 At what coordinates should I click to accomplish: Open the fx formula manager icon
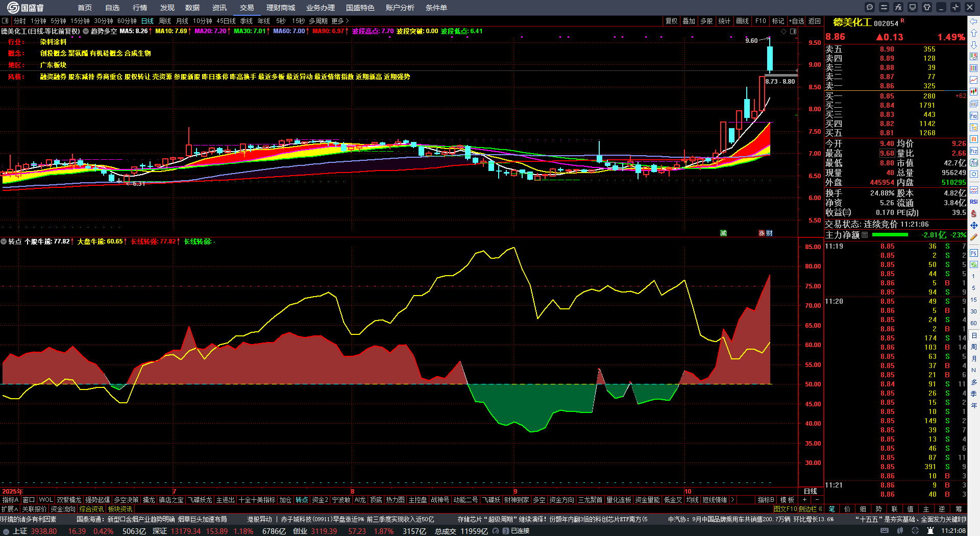tap(898, 7)
